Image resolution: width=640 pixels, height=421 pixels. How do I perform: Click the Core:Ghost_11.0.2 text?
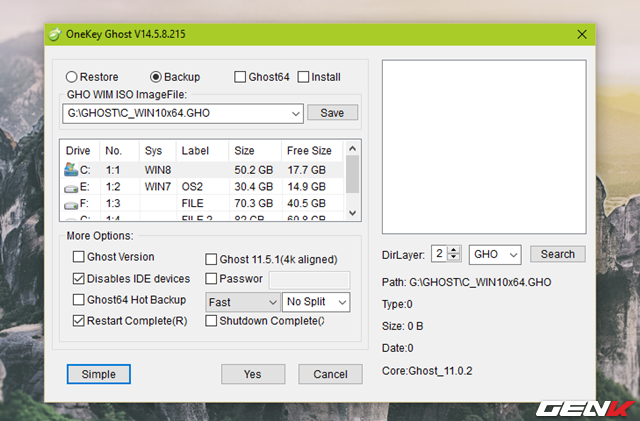[x=427, y=371]
